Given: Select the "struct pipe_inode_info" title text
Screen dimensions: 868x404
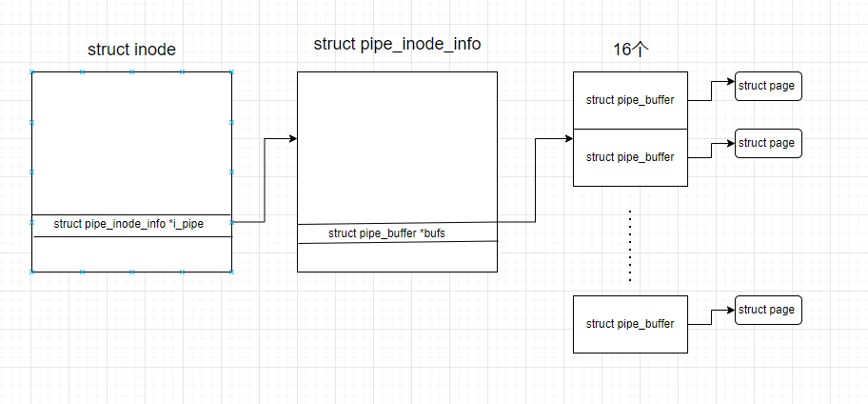Looking at the screenshot, I should coord(397,45).
